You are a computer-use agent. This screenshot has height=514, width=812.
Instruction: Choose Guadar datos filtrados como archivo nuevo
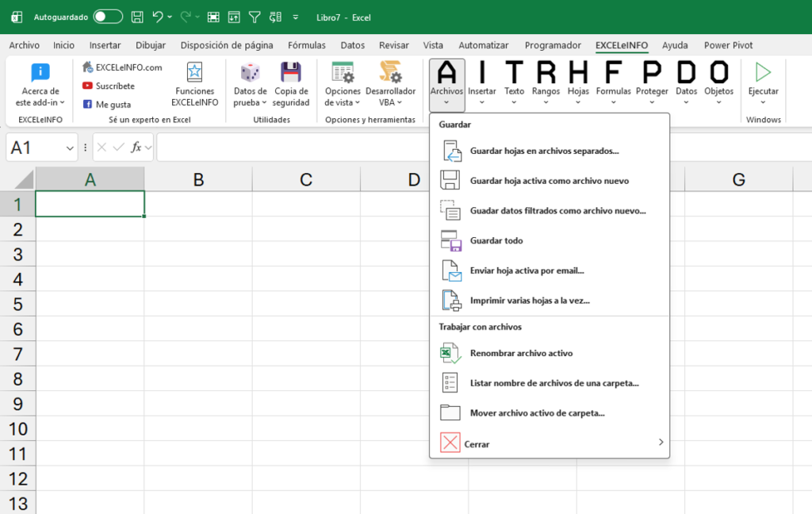550,211
